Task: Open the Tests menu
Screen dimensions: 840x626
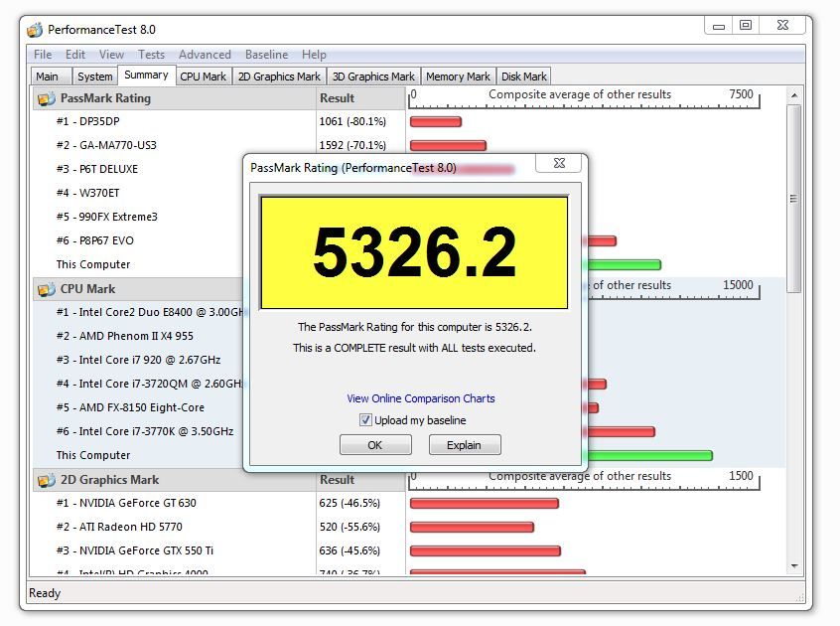Action: (152, 55)
